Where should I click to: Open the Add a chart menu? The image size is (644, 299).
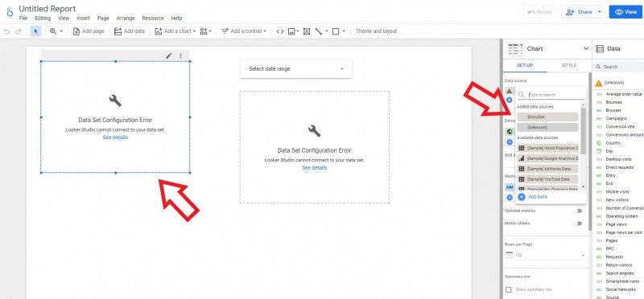point(175,31)
